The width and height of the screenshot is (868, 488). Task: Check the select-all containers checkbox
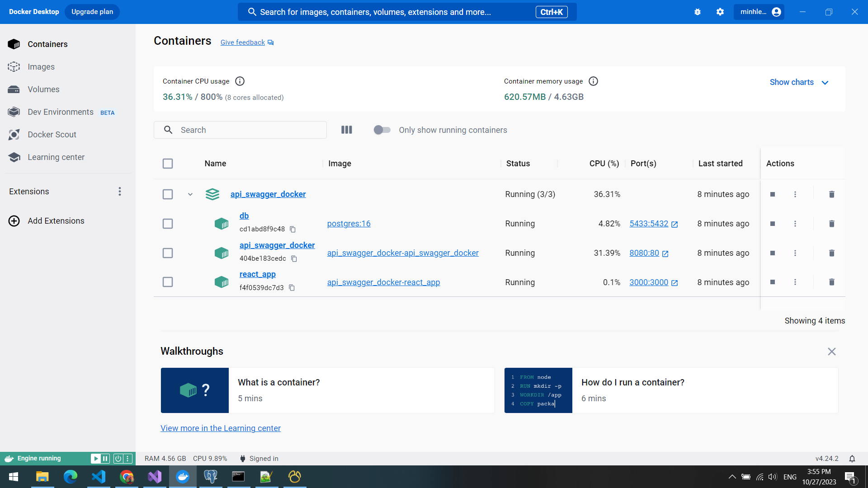pyautogui.click(x=168, y=164)
